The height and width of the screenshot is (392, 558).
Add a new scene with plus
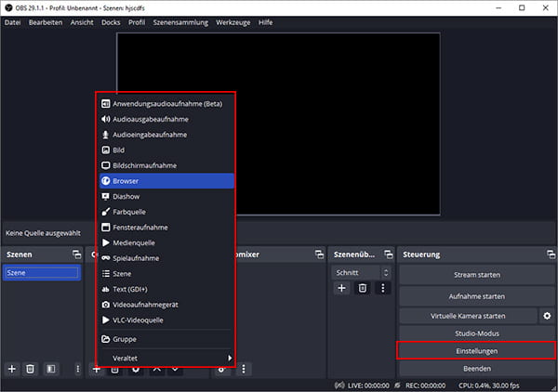pos(12,369)
